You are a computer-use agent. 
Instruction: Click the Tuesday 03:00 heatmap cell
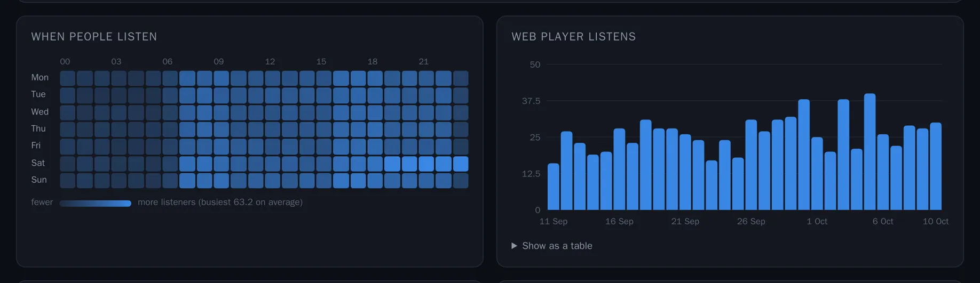point(118,95)
